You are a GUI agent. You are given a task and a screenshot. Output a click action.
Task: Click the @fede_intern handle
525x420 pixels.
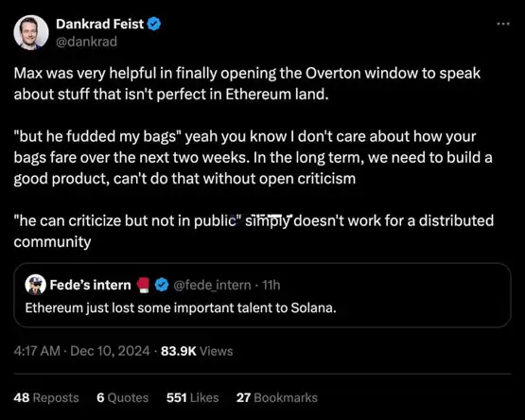click(x=212, y=285)
